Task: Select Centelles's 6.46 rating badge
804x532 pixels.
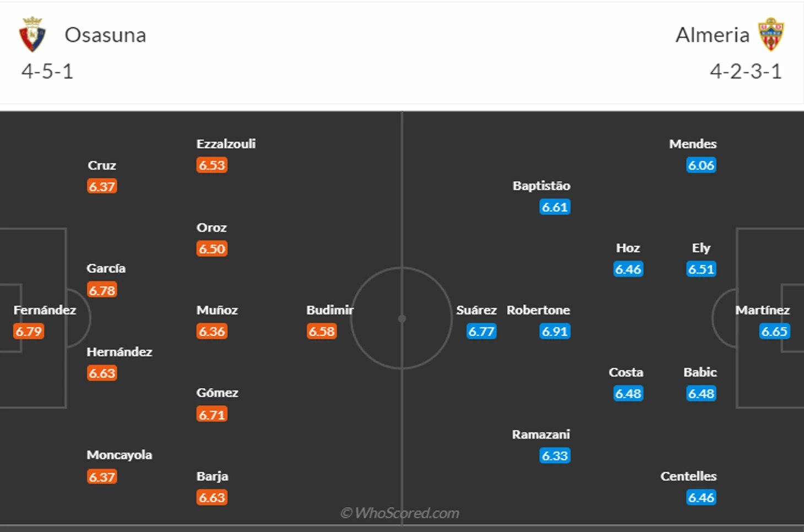Action: coord(701,498)
